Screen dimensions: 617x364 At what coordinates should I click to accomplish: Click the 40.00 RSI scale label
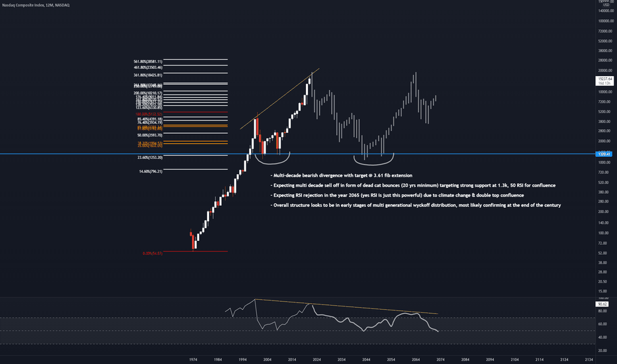[x=603, y=338]
